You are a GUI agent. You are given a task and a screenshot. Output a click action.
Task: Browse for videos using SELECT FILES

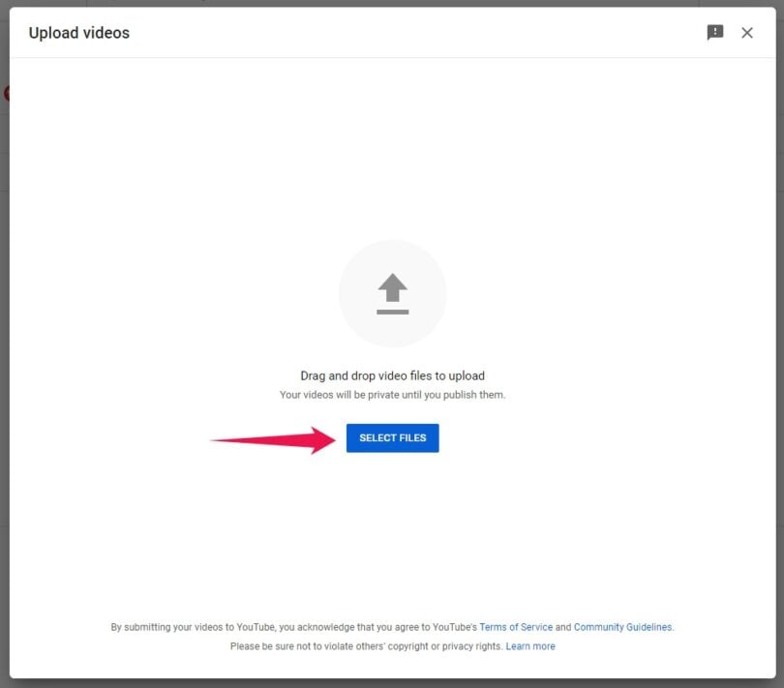pyautogui.click(x=392, y=437)
